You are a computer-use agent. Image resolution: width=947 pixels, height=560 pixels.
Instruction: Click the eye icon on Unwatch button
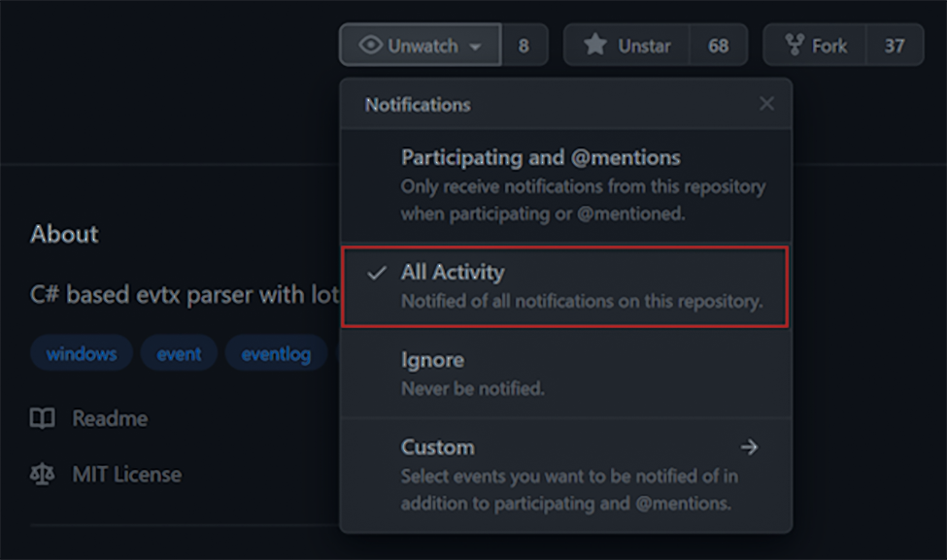[x=370, y=45]
